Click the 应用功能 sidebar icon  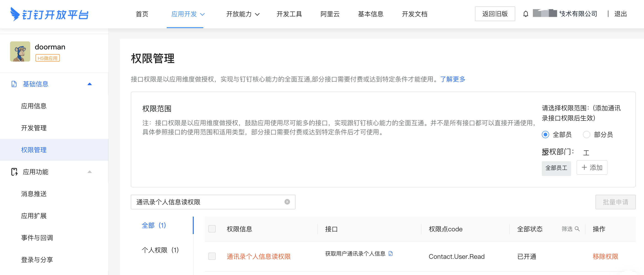(x=14, y=172)
